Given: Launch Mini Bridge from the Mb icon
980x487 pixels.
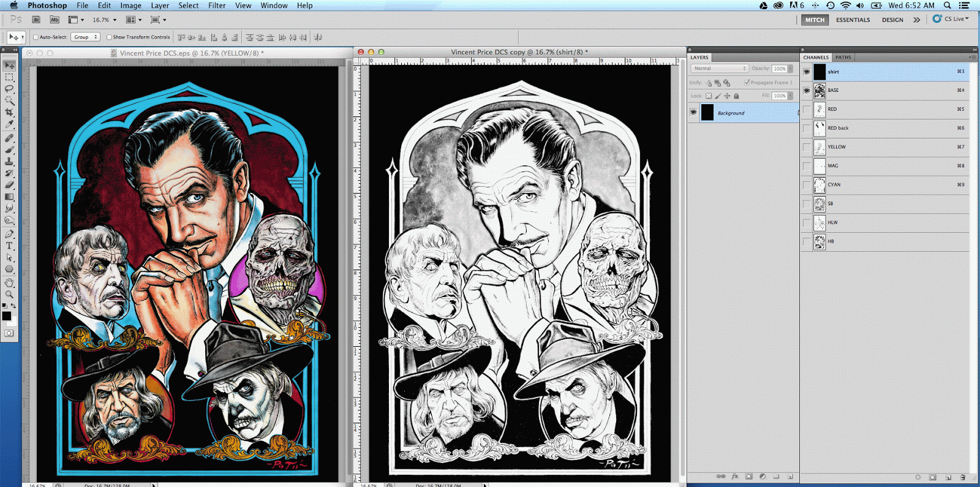Looking at the screenshot, I should 55,20.
